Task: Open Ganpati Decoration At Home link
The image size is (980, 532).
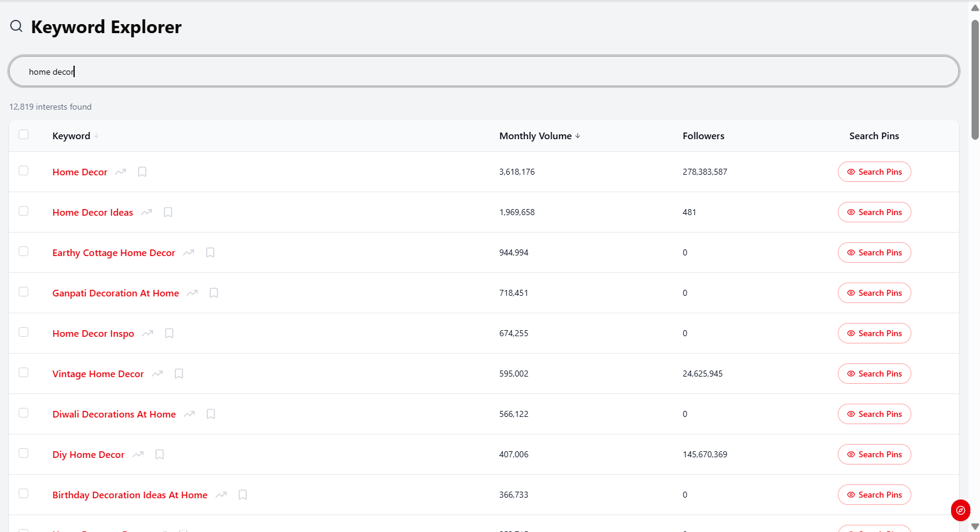Action: (116, 293)
